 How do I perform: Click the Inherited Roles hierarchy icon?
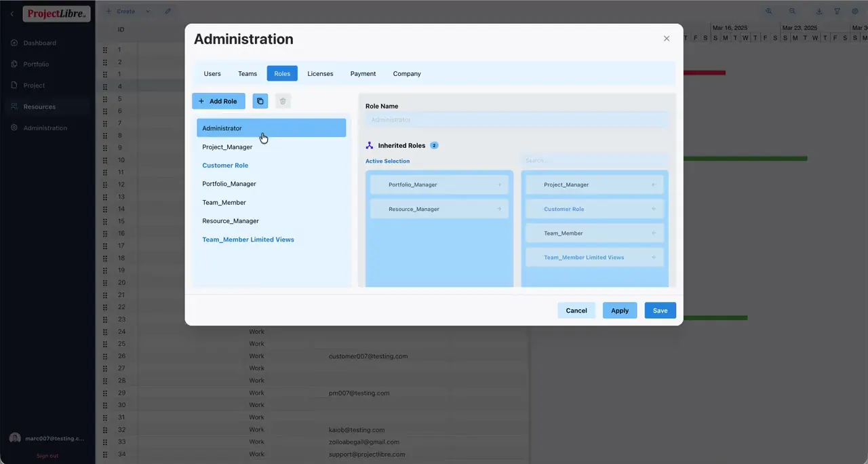[x=370, y=145]
